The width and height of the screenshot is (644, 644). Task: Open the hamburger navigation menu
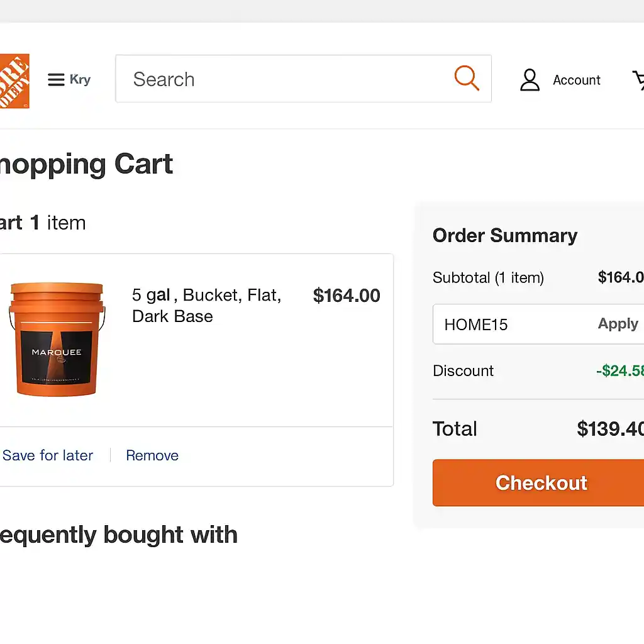[x=55, y=79]
